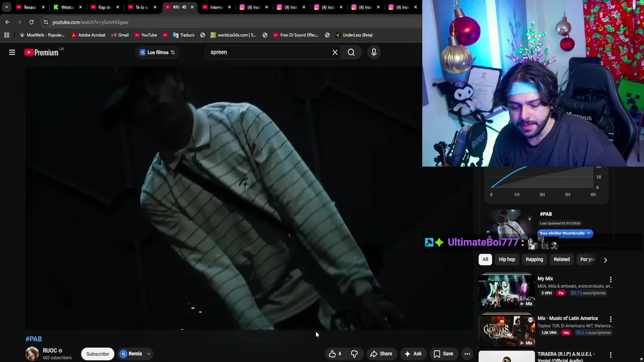
Task: Open the Chrome apps grid in bookmarks bar
Action: [x=7, y=35]
